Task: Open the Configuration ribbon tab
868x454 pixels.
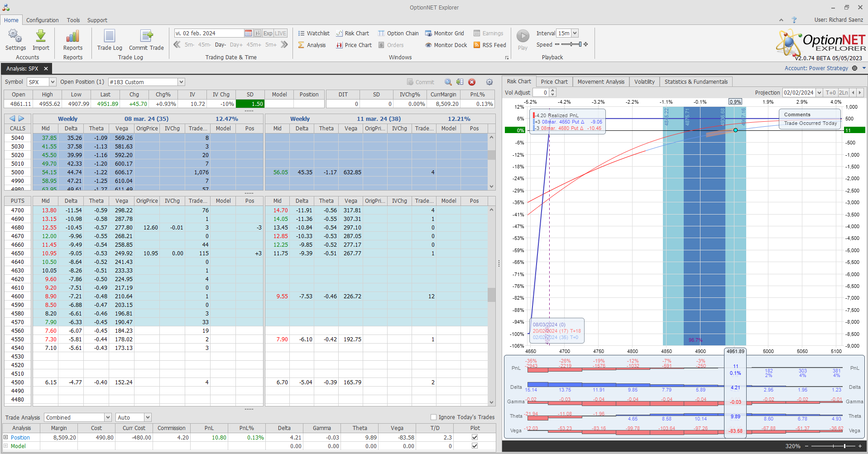Action: click(43, 20)
